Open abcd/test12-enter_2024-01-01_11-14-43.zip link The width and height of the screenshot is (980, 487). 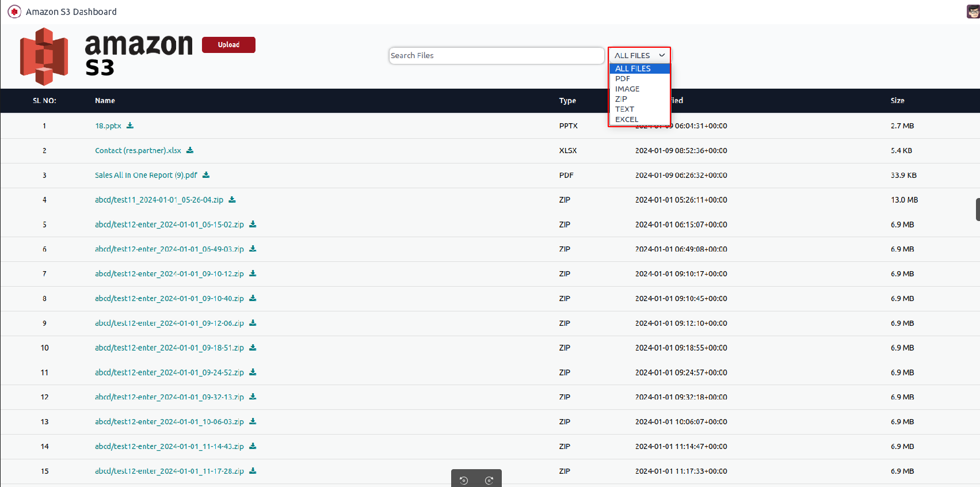[x=169, y=446]
